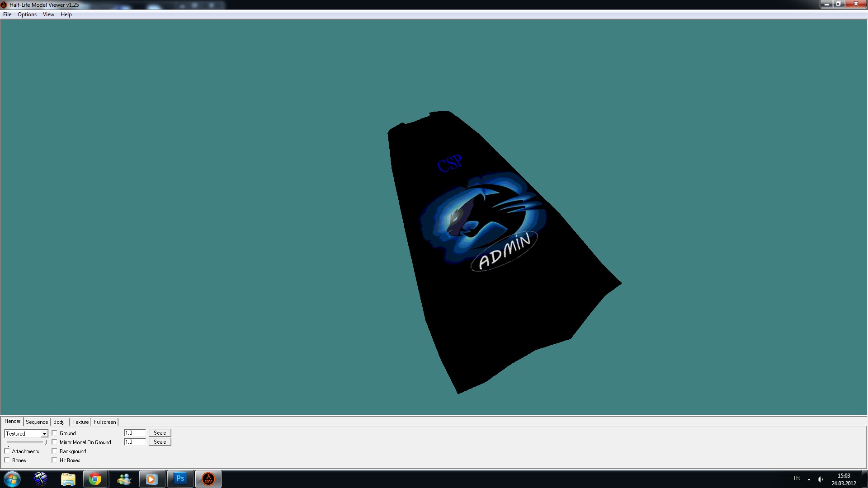Open the Half-Life Model Viewer taskbar icon
Image resolution: width=868 pixels, height=488 pixels.
pyautogui.click(x=208, y=479)
